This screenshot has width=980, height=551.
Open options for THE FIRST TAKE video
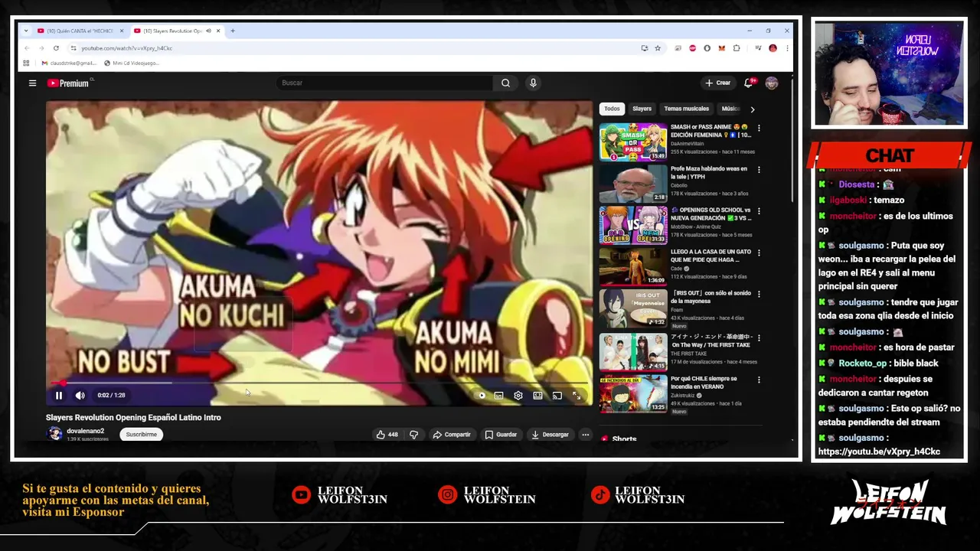tap(759, 338)
